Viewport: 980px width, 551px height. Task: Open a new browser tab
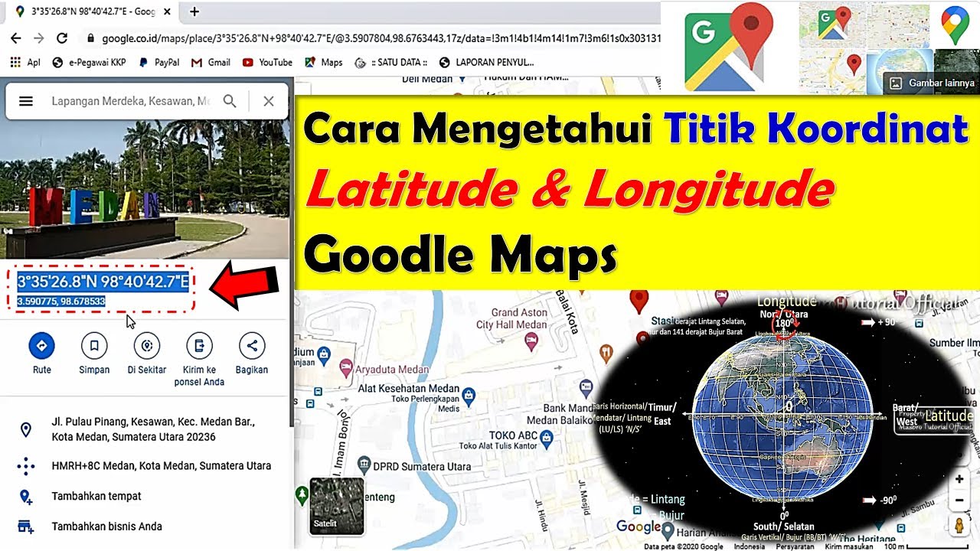(194, 11)
